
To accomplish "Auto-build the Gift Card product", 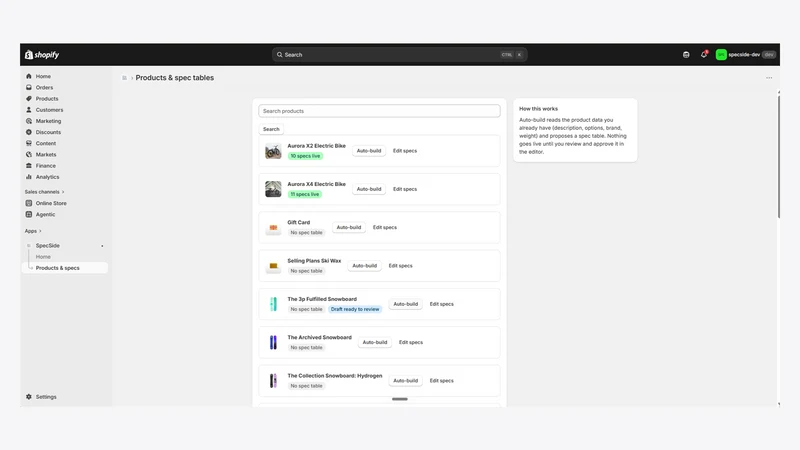I will point(349,228).
